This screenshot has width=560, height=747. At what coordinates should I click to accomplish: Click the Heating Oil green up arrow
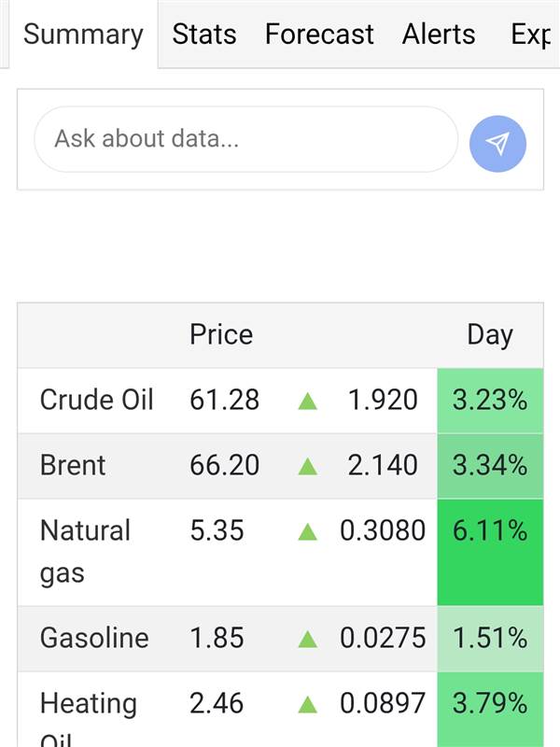pos(307,704)
